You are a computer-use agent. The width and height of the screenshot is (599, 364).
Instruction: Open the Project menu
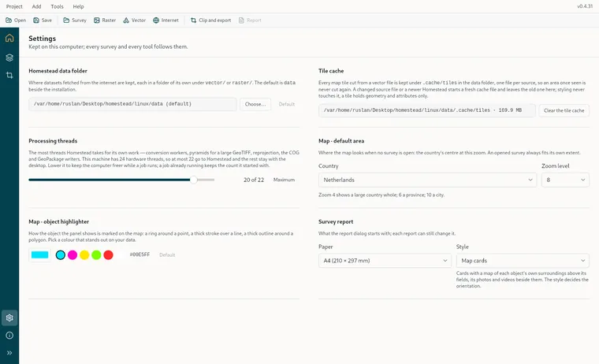pyautogui.click(x=14, y=6)
